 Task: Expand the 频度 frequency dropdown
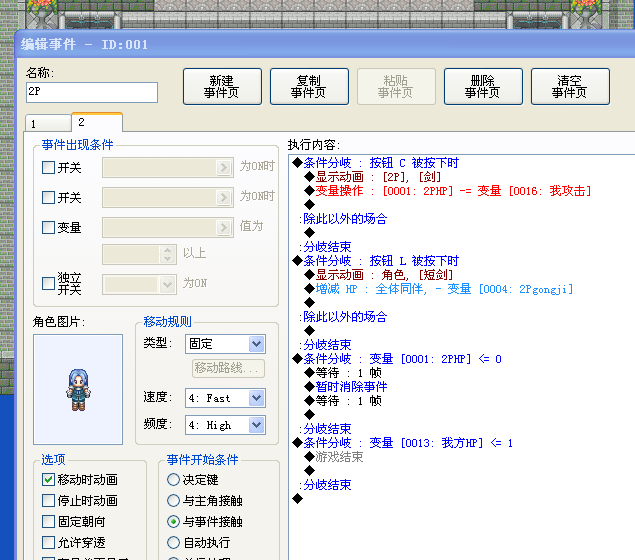226,425
